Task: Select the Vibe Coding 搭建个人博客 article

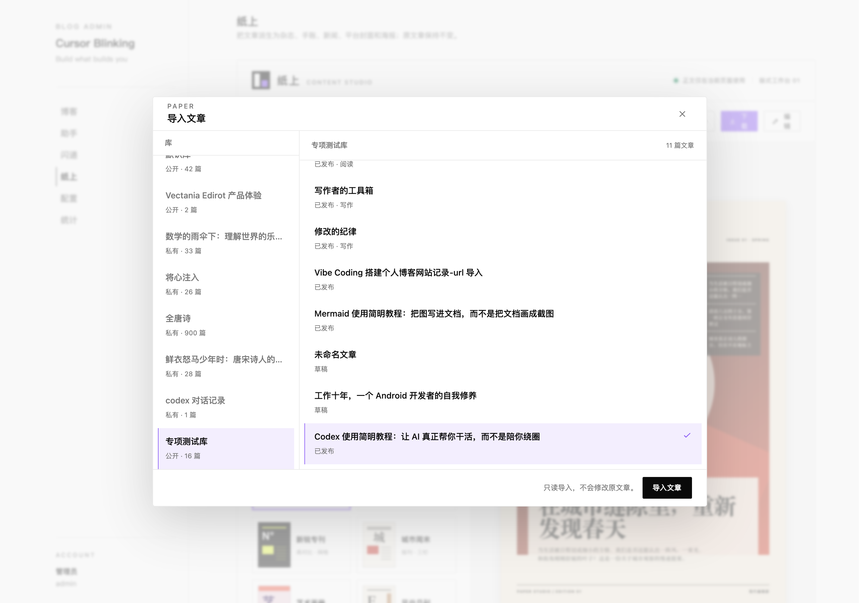Action: click(503, 279)
